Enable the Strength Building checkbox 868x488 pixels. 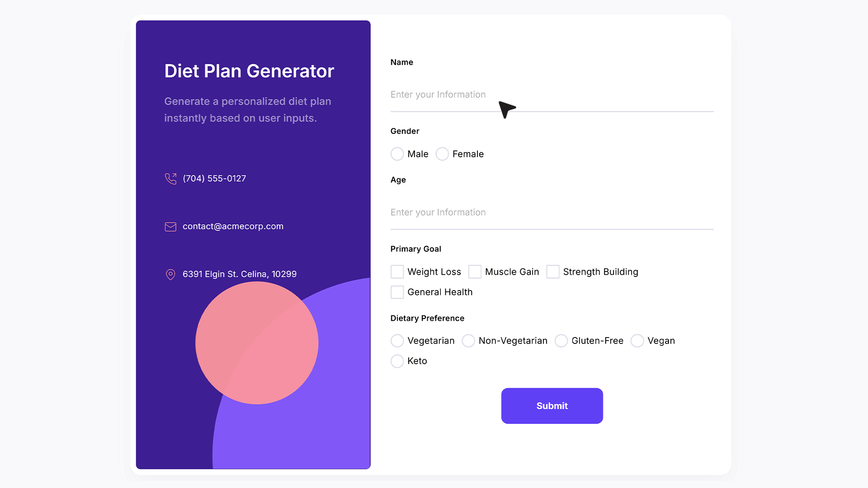(x=552, y=272)
